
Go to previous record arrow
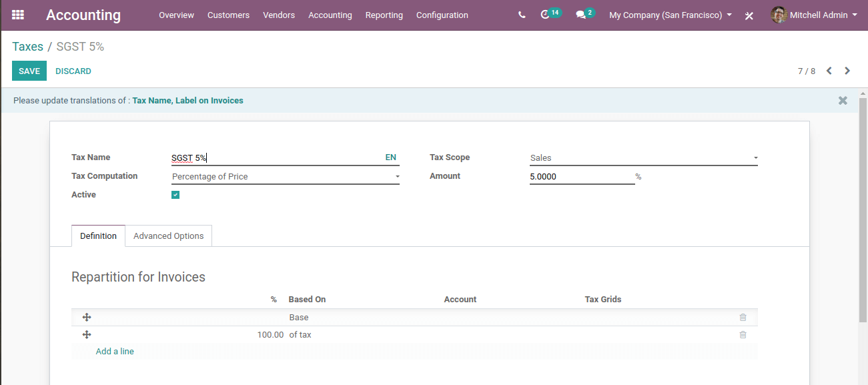(829, 71)
